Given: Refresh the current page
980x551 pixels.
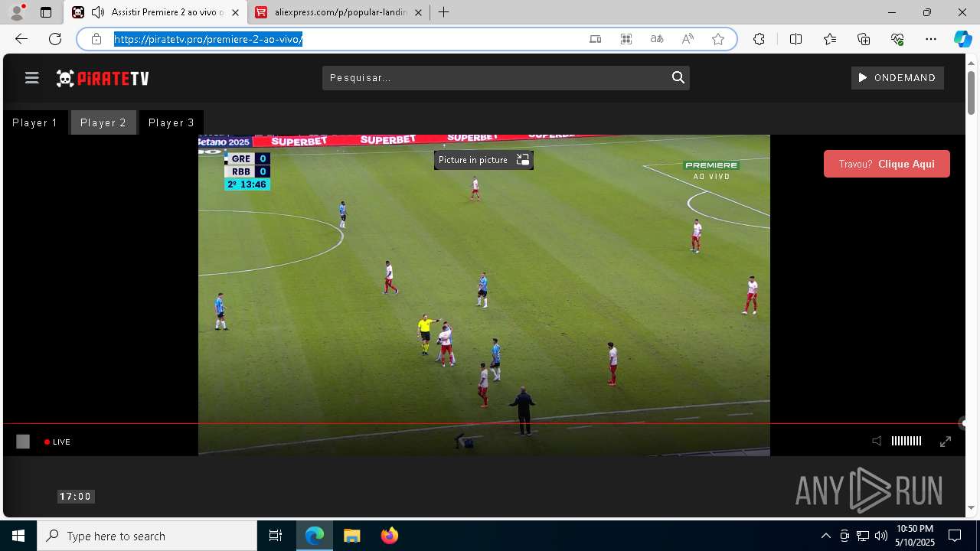Looking at the screenshot, I should coord(55,39).
